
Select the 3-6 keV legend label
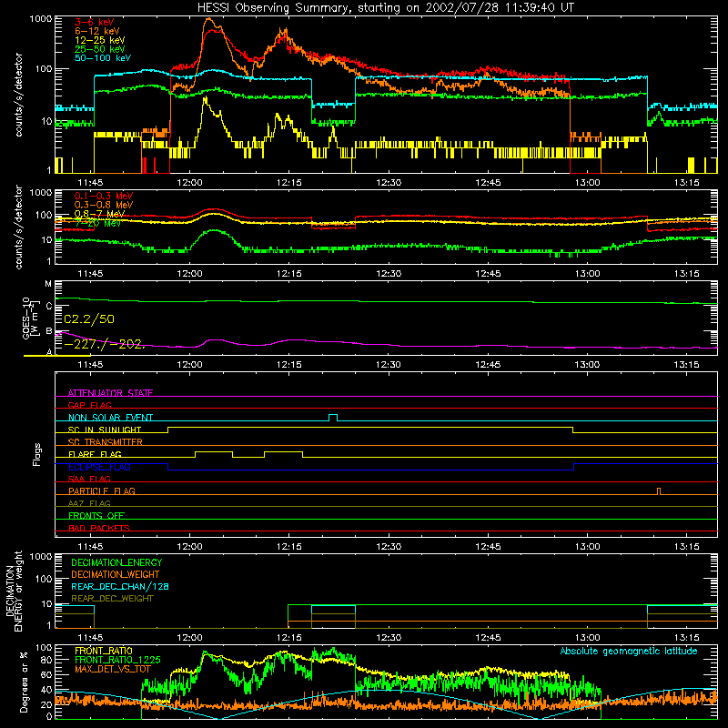click(95, 22)
